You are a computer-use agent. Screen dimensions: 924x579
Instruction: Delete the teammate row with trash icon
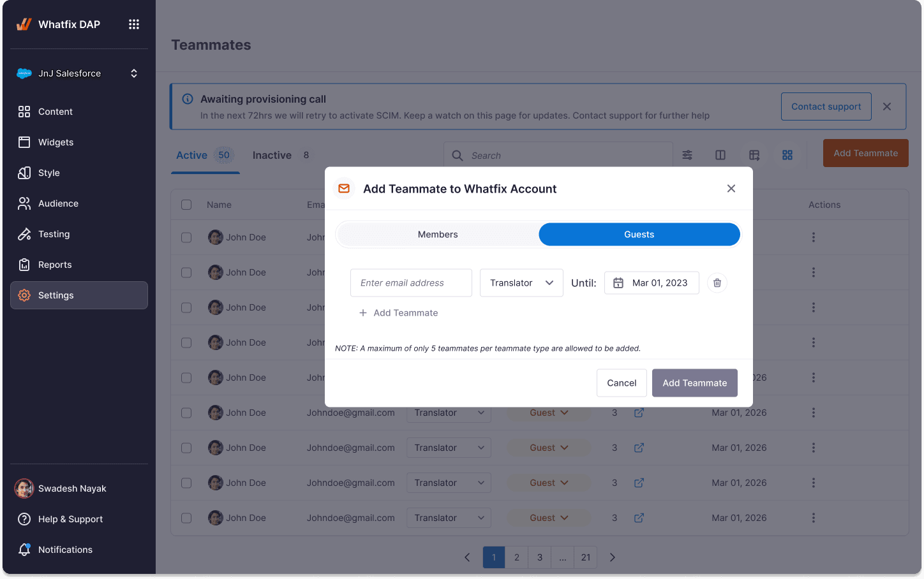tap(717, 282)
